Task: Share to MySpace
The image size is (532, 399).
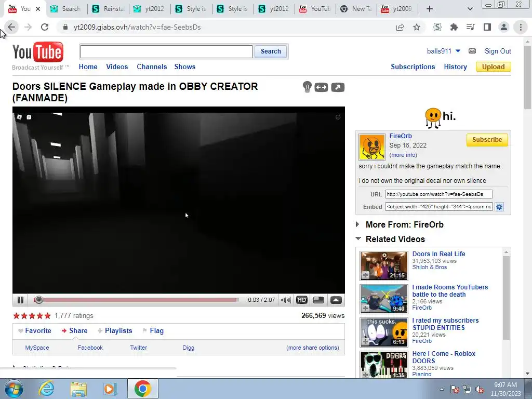Action: point(37,348)
